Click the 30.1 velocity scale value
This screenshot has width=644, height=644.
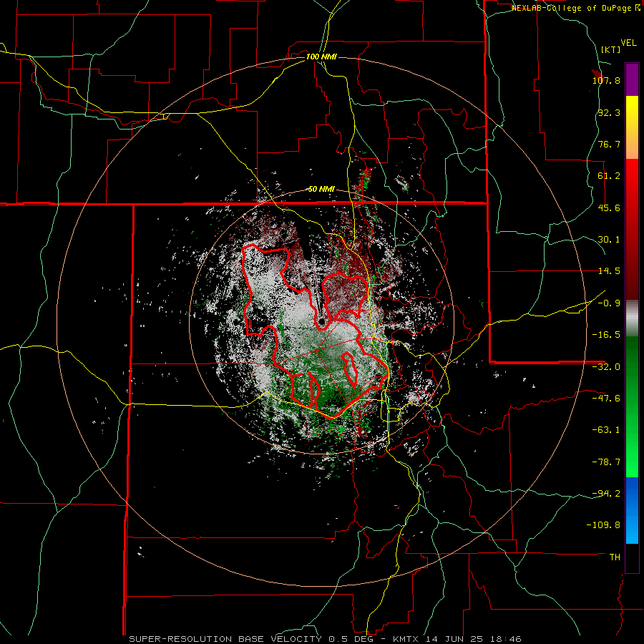(609, 240)
